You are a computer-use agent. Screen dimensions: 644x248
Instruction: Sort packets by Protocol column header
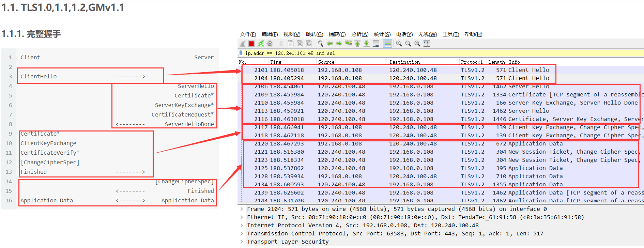click(x=472, y=62)
